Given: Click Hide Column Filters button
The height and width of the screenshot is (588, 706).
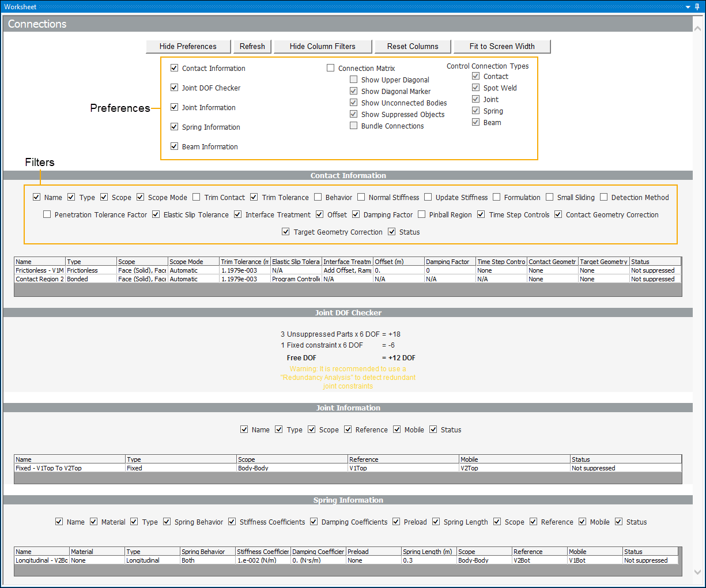Looking at the screenshot, I should (322, 46).
